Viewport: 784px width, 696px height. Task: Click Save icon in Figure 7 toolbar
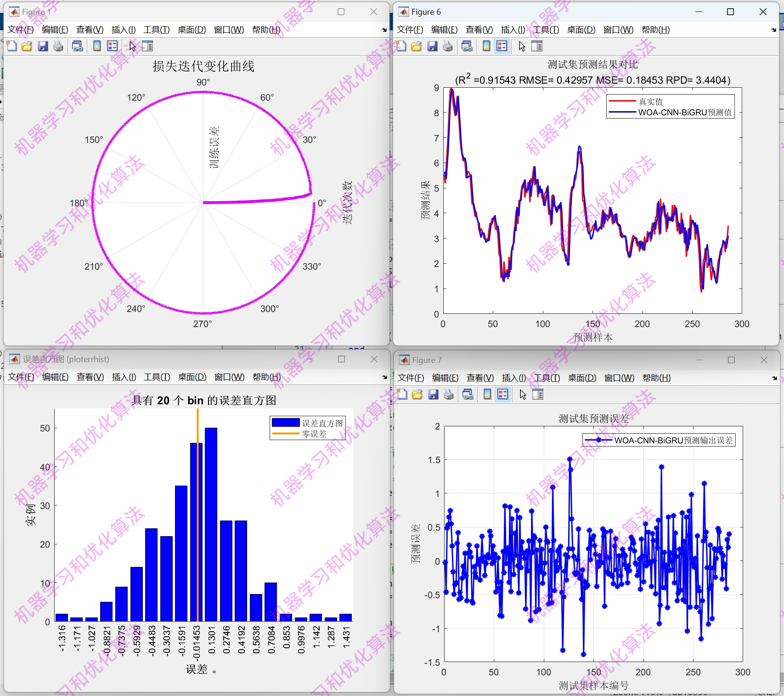point(433,394)
